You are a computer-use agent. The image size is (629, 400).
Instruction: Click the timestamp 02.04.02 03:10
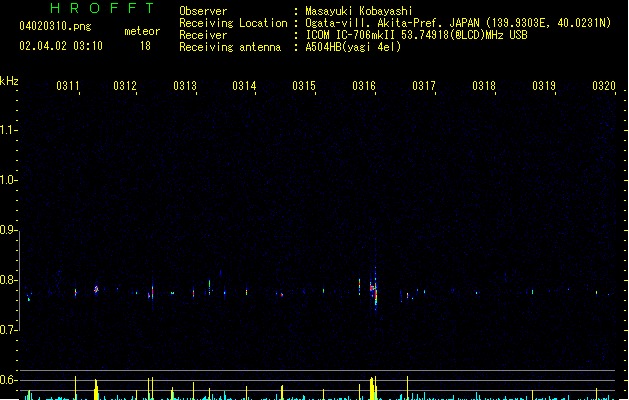[61, 46]
